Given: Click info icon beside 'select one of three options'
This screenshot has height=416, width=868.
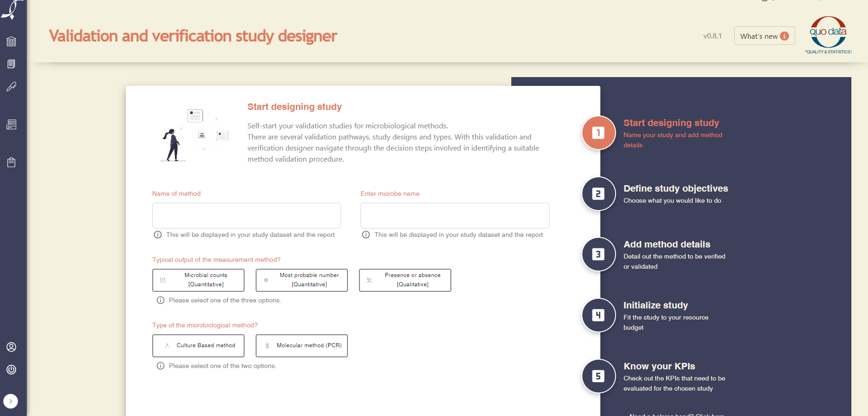Looking at the screenshot, I should coord(161,300).
